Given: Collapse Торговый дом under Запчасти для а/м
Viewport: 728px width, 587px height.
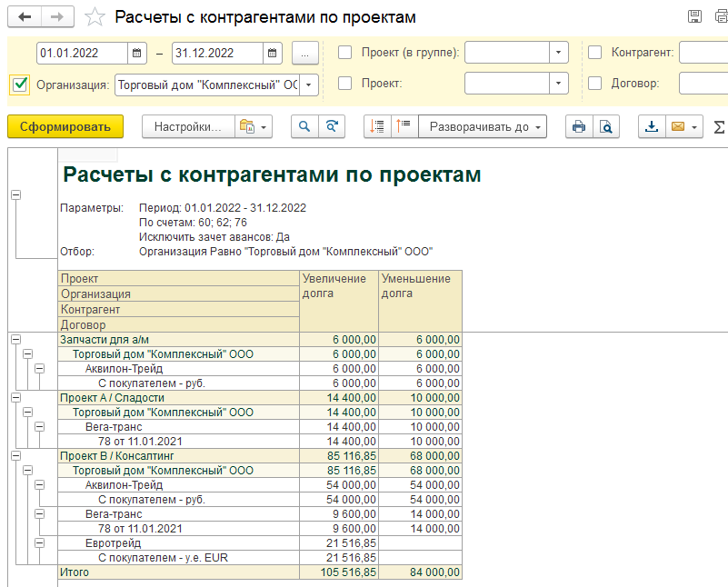Looking at the screenshot, I should click(x=28, y=354).
